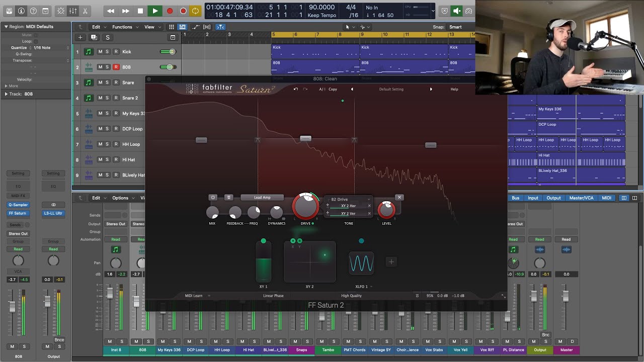Select the Master/VCA tab in the mixer
Image resolution: width=644 pixels, height=362 pixels.
point(581,198)
